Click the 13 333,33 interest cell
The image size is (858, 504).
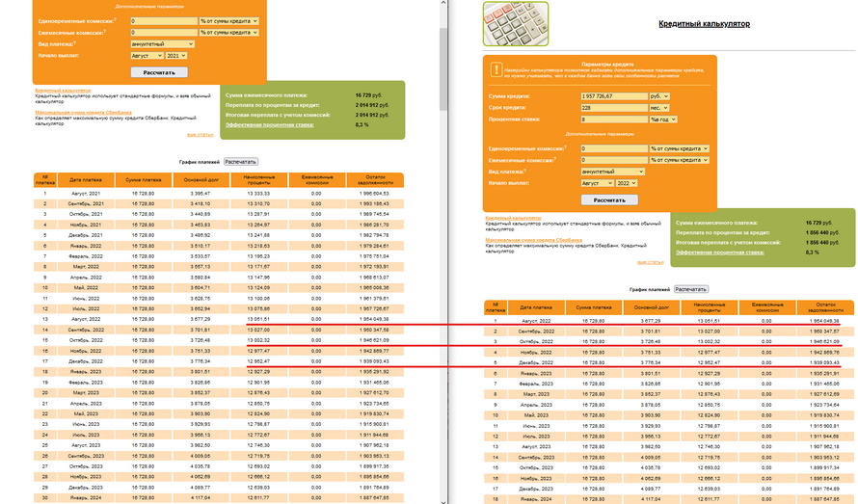click(x=258, y=194)
